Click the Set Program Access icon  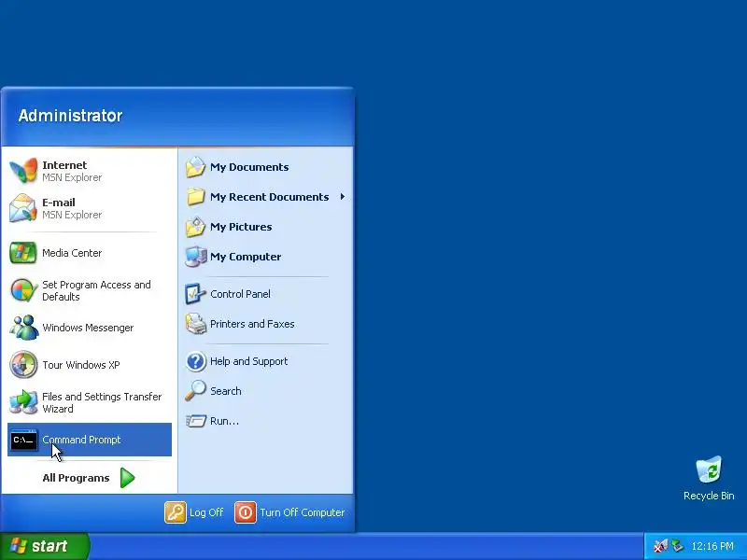click(x=23, y=290)
